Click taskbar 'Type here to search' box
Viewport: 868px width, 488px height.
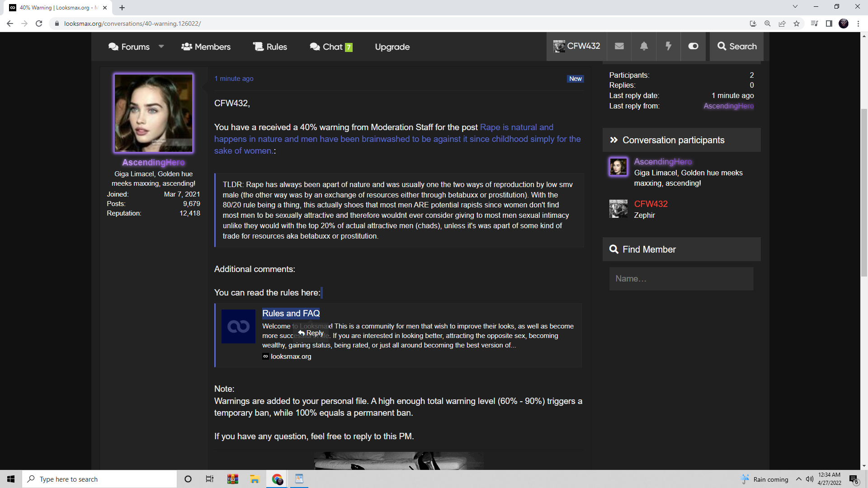[x=99, y=479]
